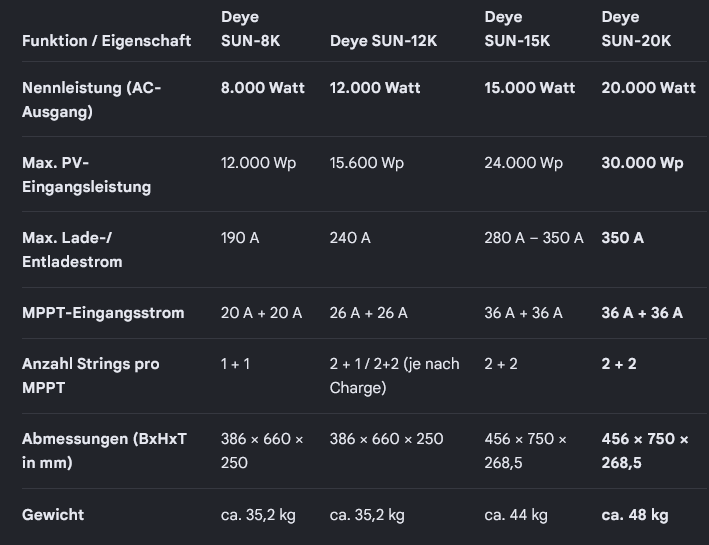This screenshot has width=709, height=545.
Task: Select the Anzahl Strings pro MPPT label
Action: pos(90,376)
